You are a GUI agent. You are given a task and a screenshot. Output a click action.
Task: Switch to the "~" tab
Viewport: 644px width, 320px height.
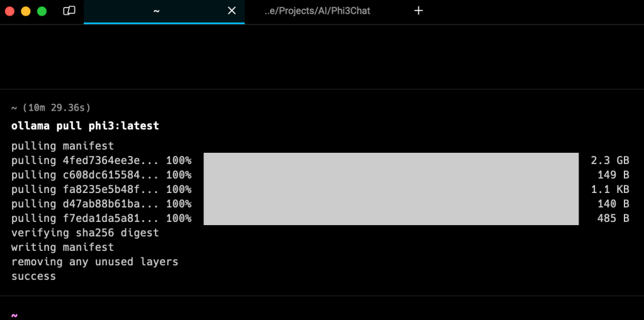(156, 11)
